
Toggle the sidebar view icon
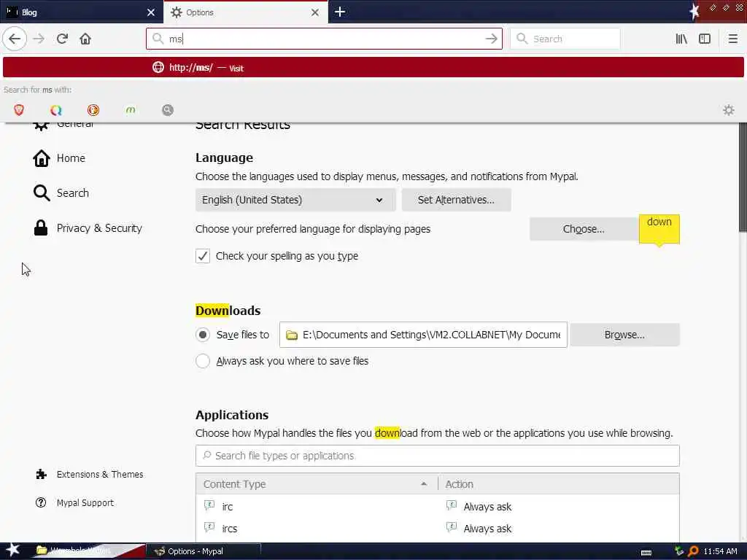(705, 39)
